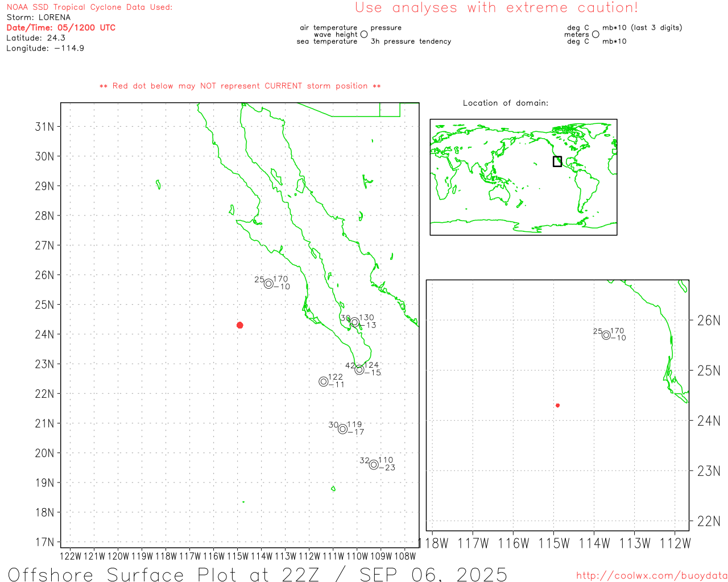
Task: Click the 31N latitude axis label
Action: pos(45,127)
